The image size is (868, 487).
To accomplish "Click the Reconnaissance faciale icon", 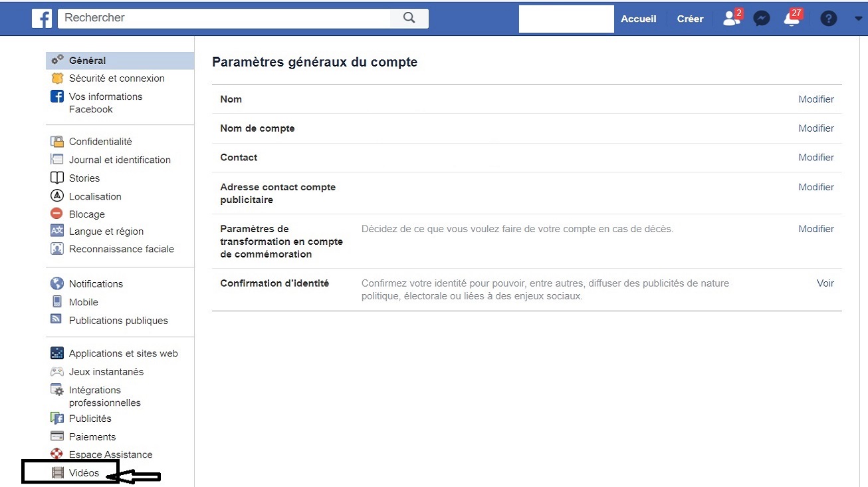I will point(57,249).
